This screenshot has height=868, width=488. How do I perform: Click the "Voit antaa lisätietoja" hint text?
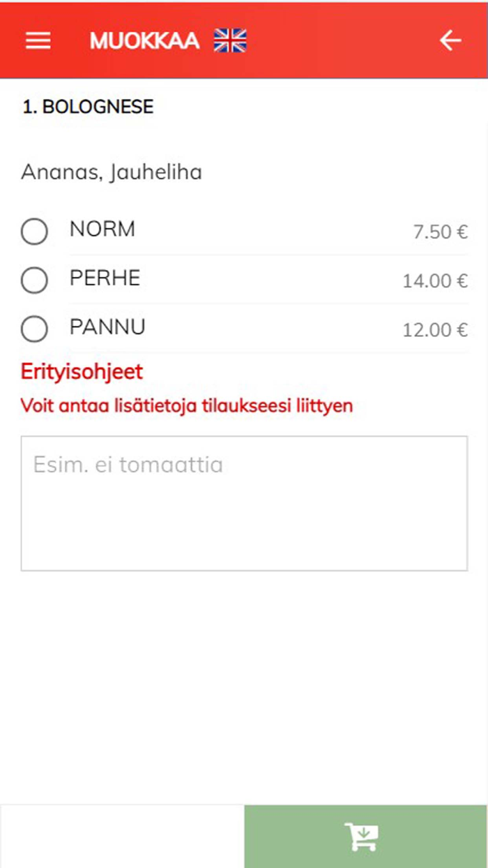(x=187, y=405)
